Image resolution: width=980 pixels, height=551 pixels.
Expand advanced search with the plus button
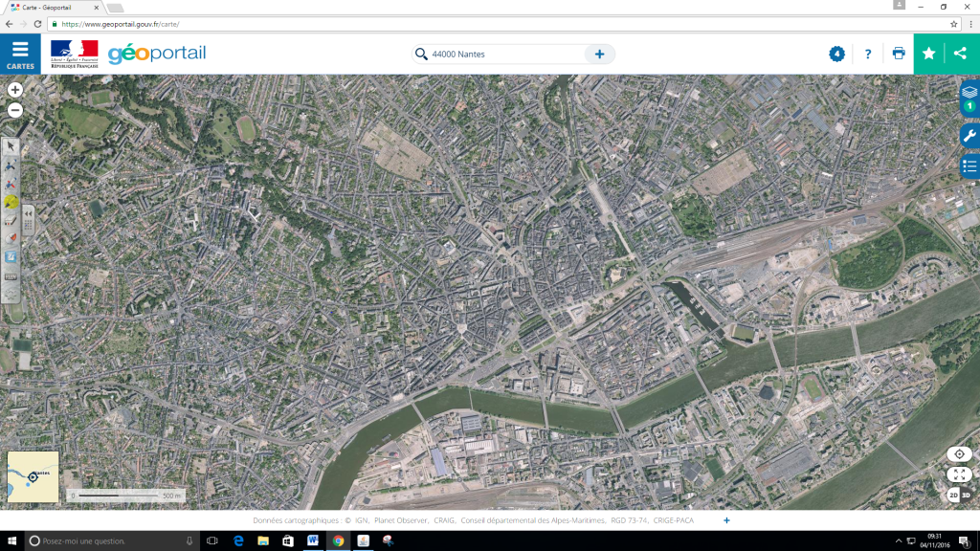tap(600, 55)
